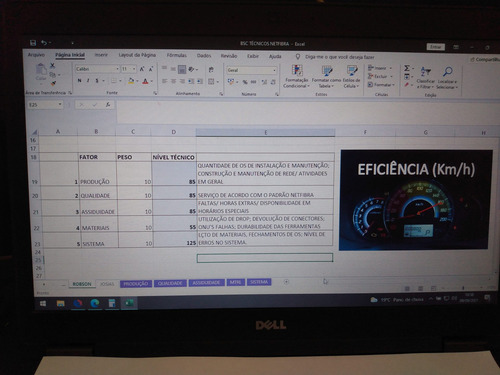Click Excluir in the Células group
This screenshot has height=375, width=500.
(380, 76)
